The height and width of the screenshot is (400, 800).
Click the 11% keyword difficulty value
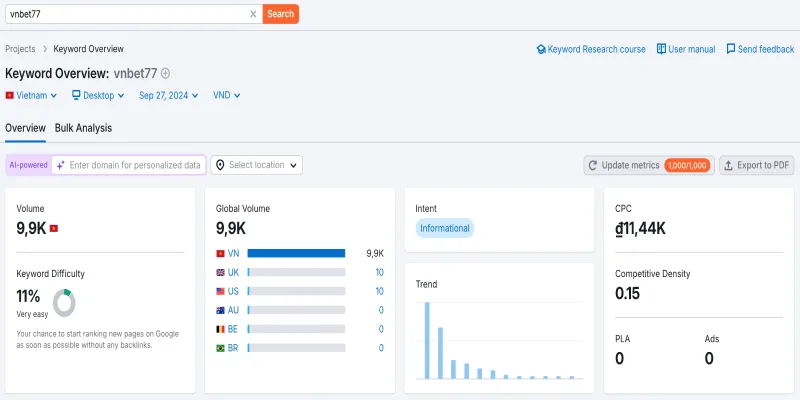[x=28, y=296]
